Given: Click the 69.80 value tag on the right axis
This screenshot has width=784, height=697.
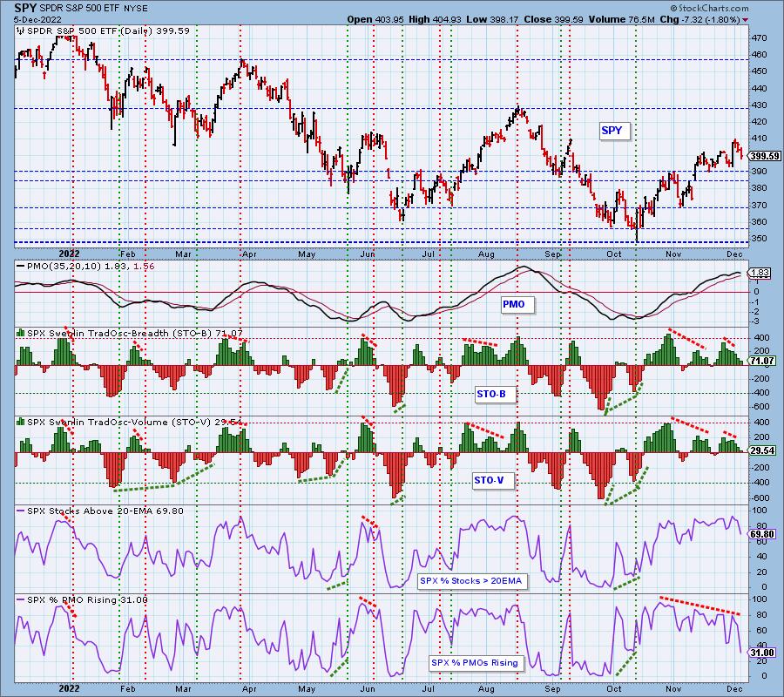Looking at the screenshot, I should 762,534.
